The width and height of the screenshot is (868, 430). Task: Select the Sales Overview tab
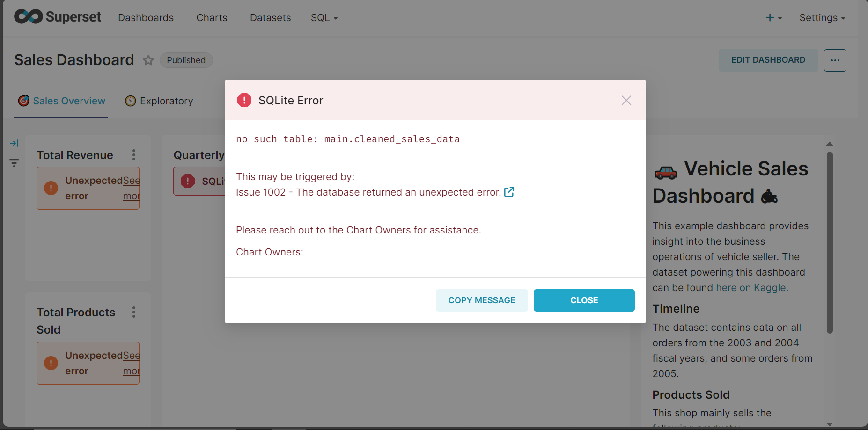click(x=62, y=101)
